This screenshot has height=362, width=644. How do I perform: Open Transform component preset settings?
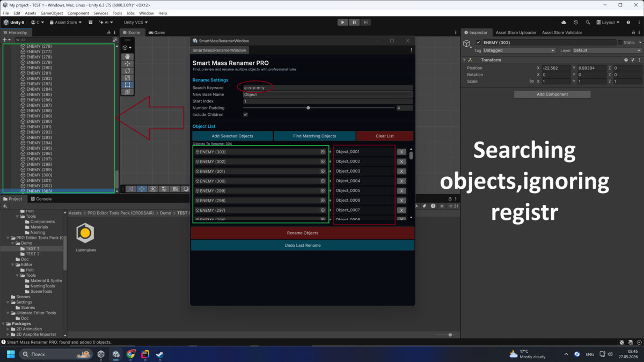(633, 60)
